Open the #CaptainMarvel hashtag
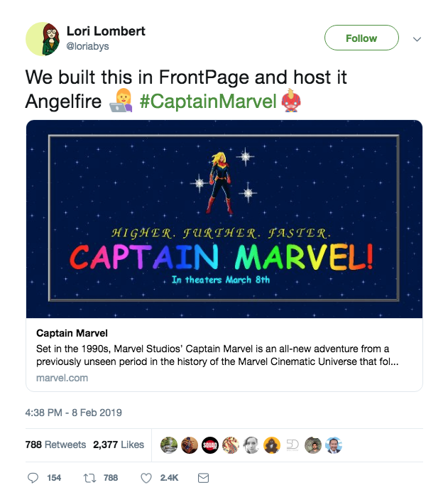The width and height of the screenshot is (448, 490). click(207, 102)
